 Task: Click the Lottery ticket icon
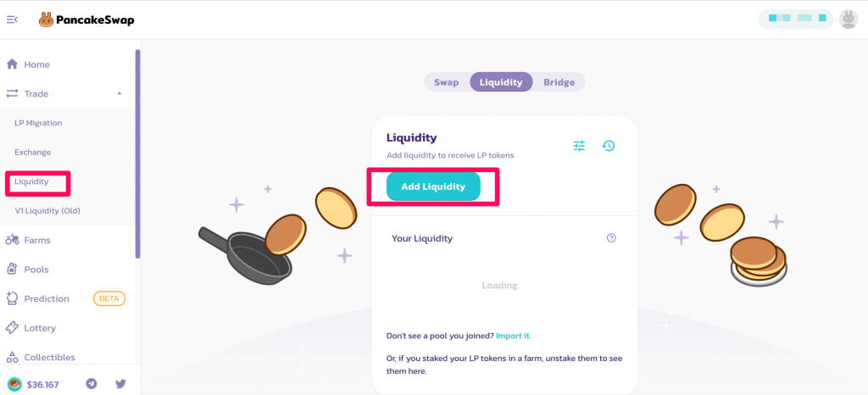(12, 328)
